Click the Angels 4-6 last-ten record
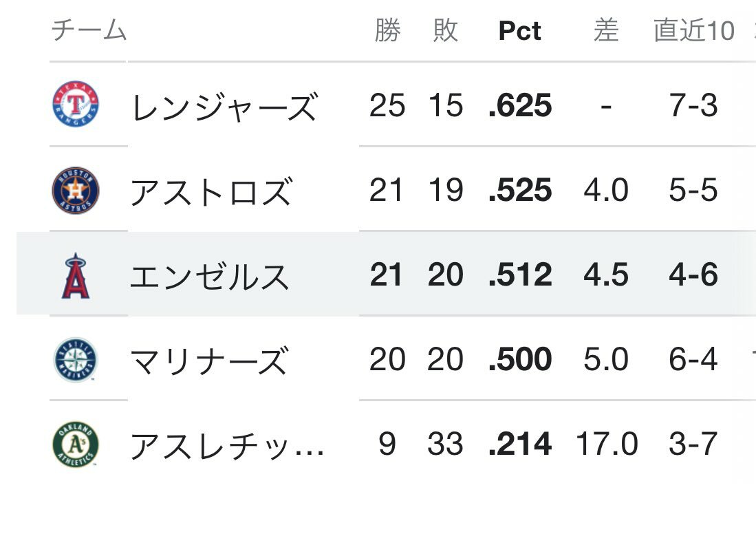The width and height of the screenshot is (756, 545). [693, 275]
